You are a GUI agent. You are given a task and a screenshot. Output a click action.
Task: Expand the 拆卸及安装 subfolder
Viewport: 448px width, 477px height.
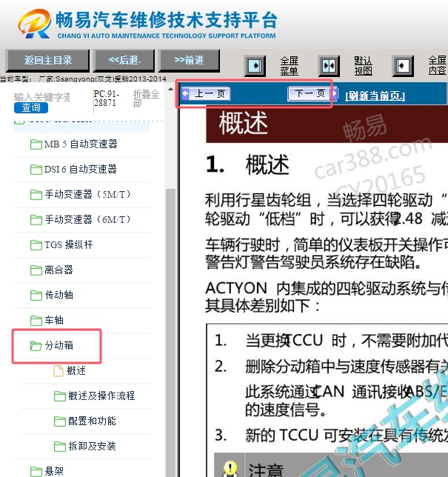click(92, 447)
